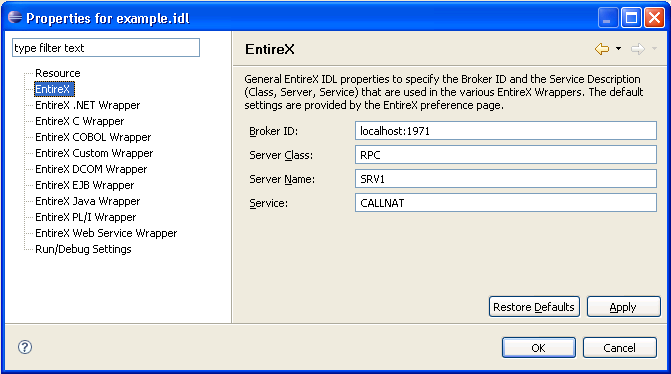671x374 pixels.
Task: Confirm with the OK button
Action: point(539,347)
